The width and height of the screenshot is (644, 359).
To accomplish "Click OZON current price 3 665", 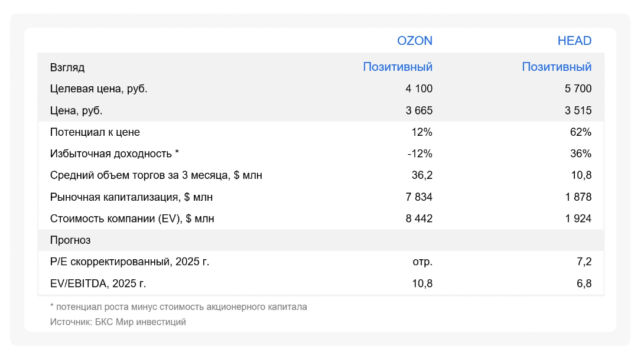I will (x=419, y=110).
